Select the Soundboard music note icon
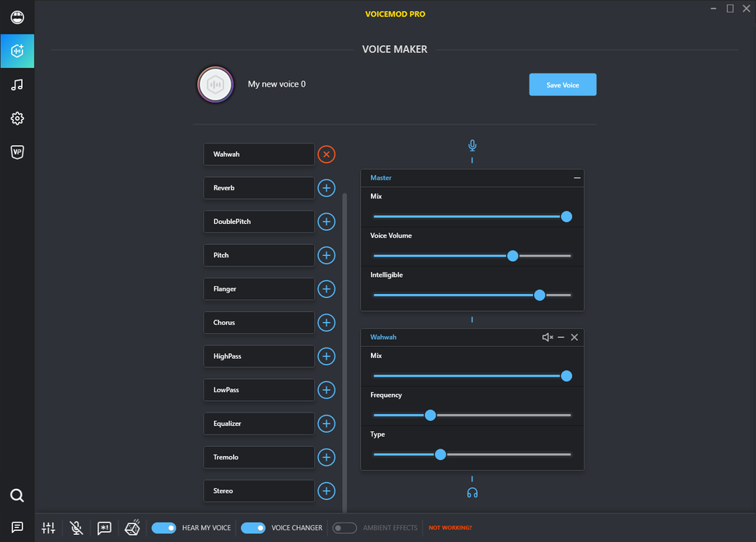The height and width of the screenshot is (542, 756). coord(17,84)
